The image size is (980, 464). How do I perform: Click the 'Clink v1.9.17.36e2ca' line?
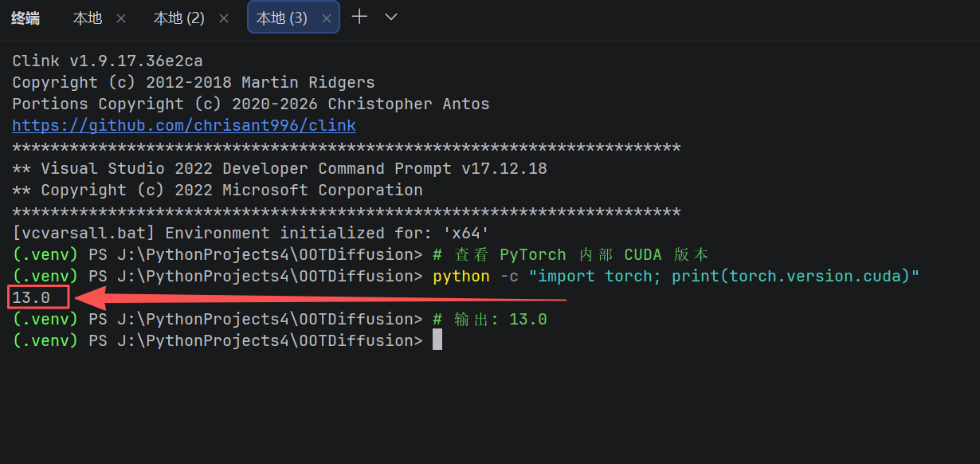point(108,61)
